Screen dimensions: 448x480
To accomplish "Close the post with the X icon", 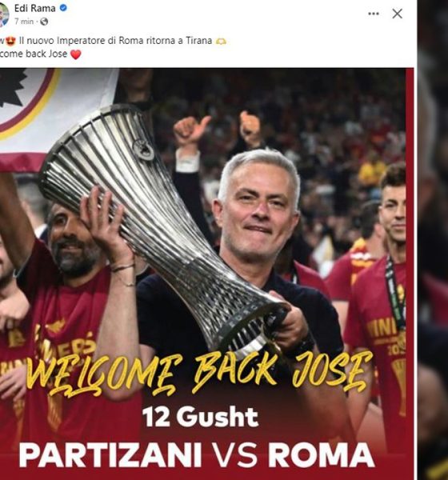I will coord(397,14).
